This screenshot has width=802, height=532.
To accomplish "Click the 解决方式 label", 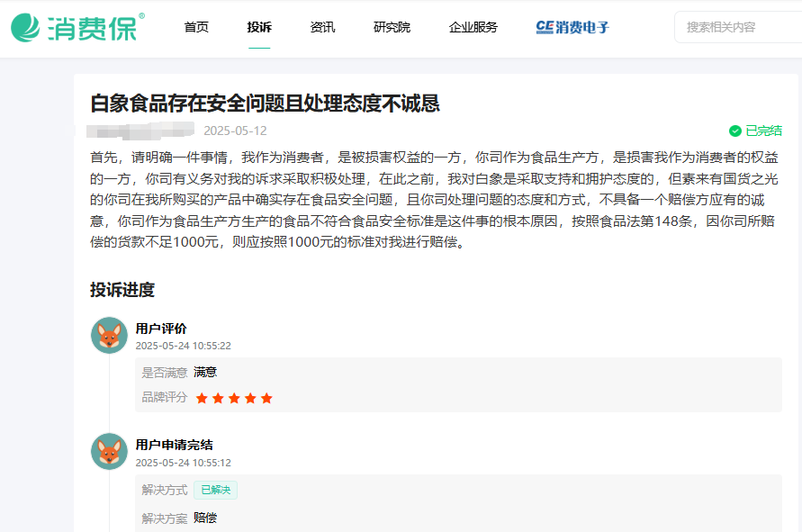I will (x=165, y=490).
